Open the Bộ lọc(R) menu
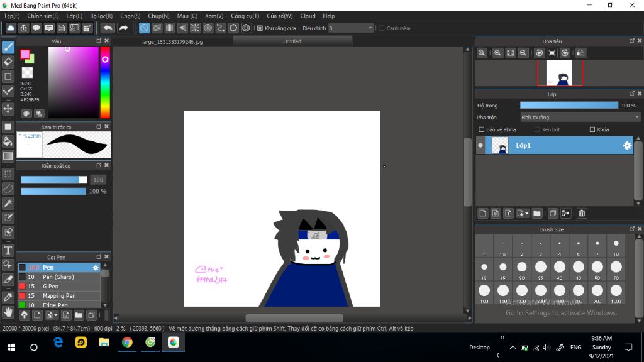Image resolution: width=644 pixels, height=362 pixels. pyautogui.click(x=101, y=16)
